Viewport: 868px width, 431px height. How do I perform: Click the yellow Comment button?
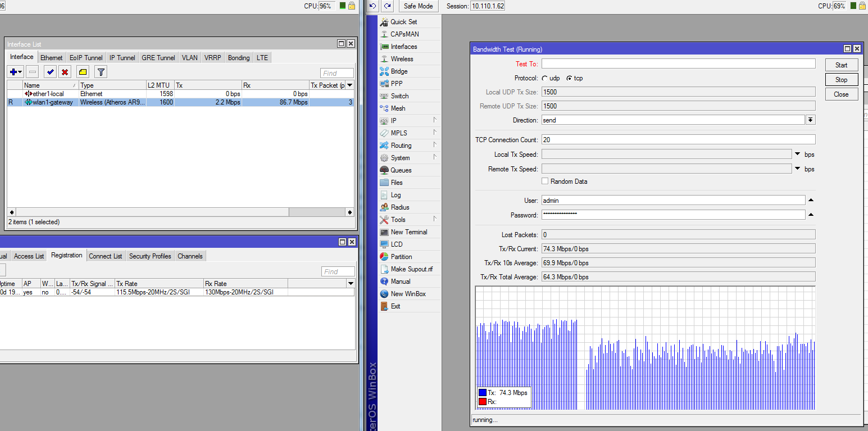click(83, 72)
